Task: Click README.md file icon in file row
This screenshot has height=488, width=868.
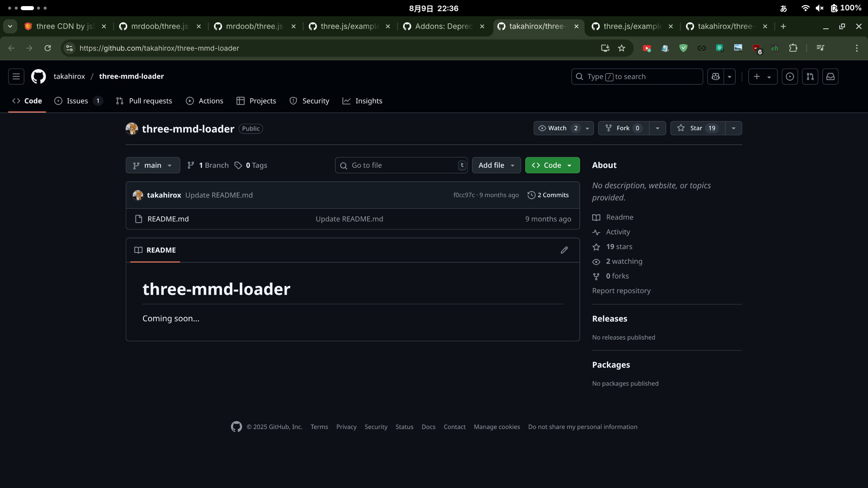Action: pos(138,219)
